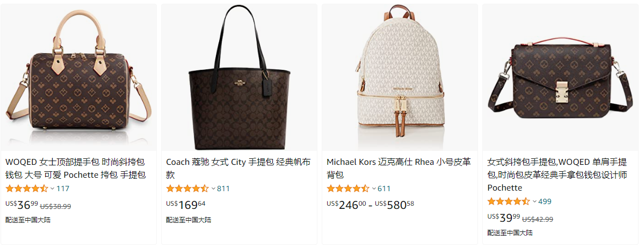Open the 499 reviews link

click(x=545, y=201)
